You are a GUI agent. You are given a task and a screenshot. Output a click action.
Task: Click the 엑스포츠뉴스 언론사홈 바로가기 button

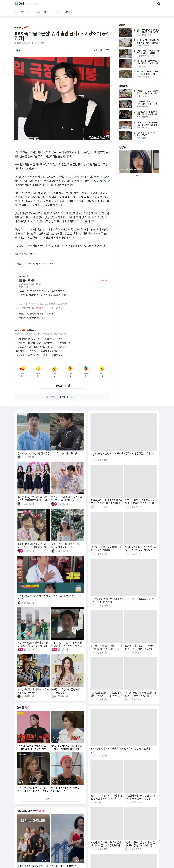62,397
